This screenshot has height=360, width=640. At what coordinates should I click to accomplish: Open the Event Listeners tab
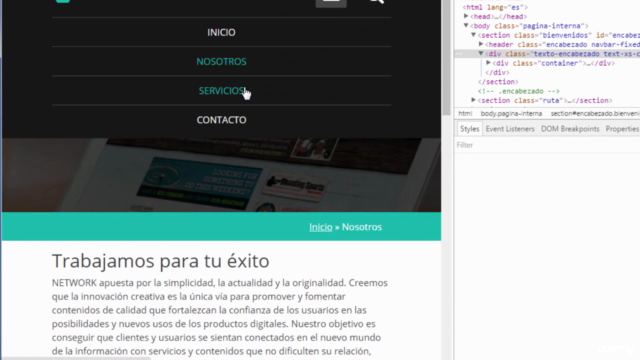coord(510,129)
